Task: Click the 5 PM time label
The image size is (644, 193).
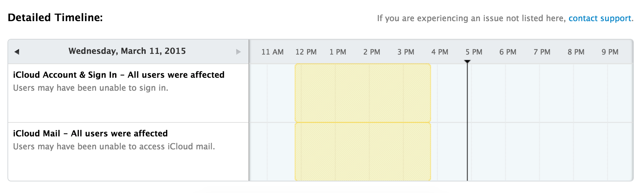Action: click(474, 52)
